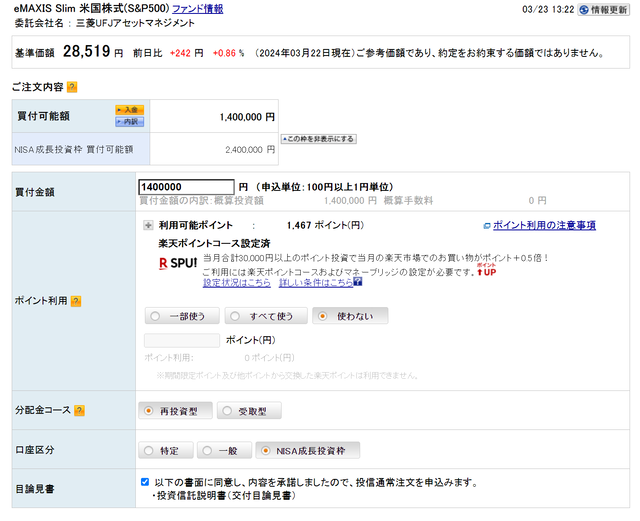Click the 03/23 13:22 timestamp
The image size is (640, 521).
tap(548, 9)
